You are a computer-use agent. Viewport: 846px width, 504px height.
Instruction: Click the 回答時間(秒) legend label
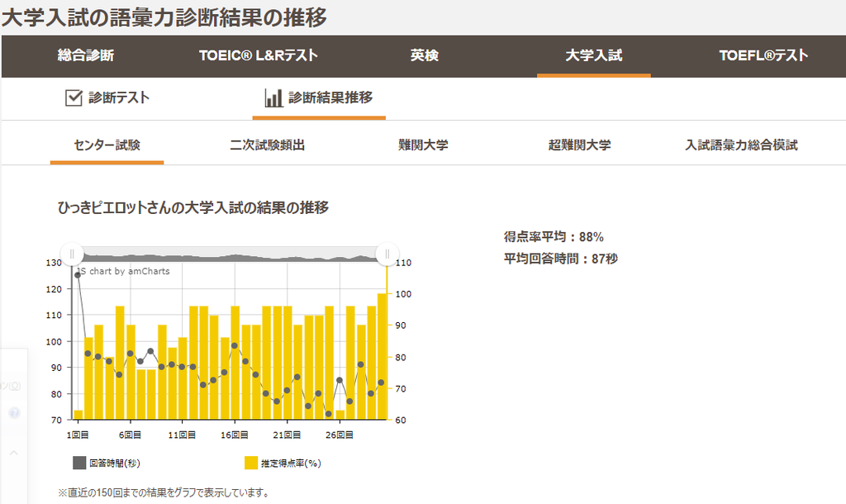[114, 463]
